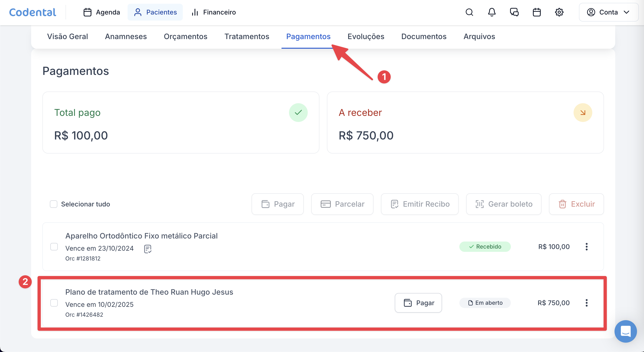Open the support chat bubble widget

pyautogui.click(x=626, y=331)
